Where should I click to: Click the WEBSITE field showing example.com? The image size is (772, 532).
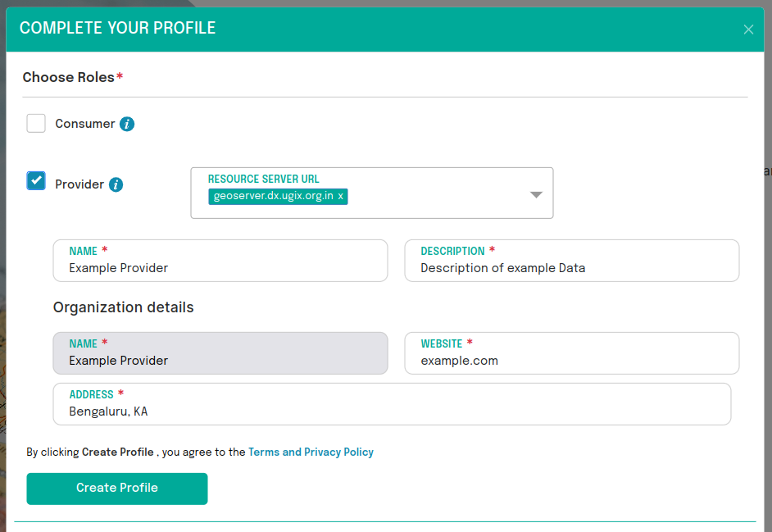pyautogui.click(x=571, y=360)
